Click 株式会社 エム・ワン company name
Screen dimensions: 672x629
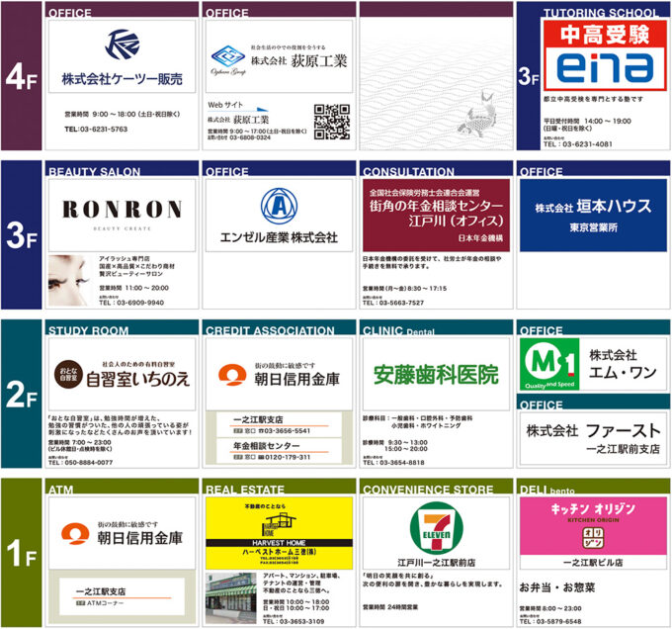pyautogui.click(x=623, y=364)
